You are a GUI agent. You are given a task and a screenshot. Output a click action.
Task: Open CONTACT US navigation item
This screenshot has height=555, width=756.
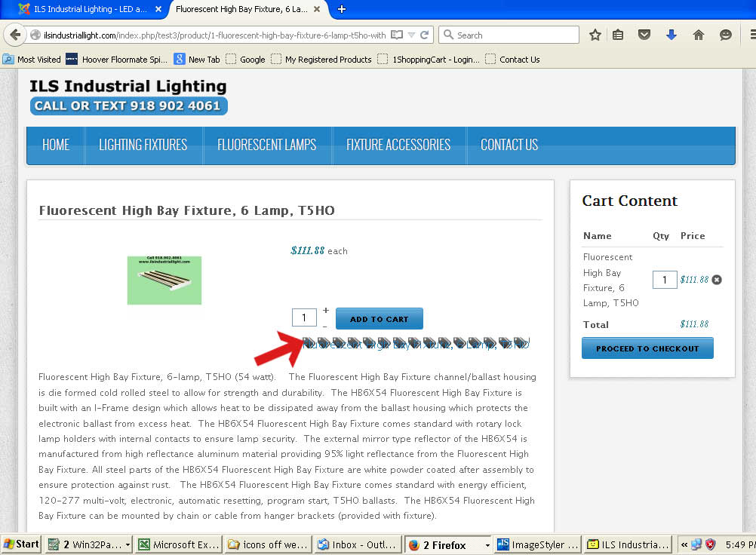pos(509,145)
